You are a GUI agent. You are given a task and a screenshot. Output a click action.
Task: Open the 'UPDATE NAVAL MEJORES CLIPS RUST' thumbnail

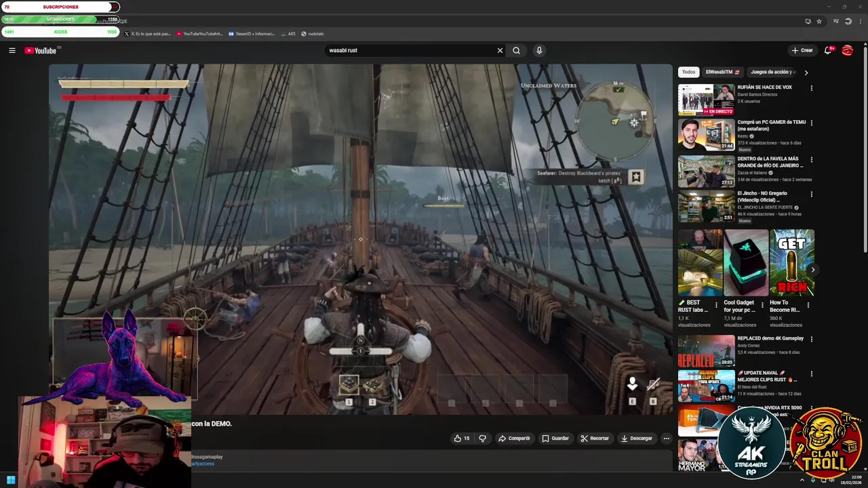[x=706, y=386]
